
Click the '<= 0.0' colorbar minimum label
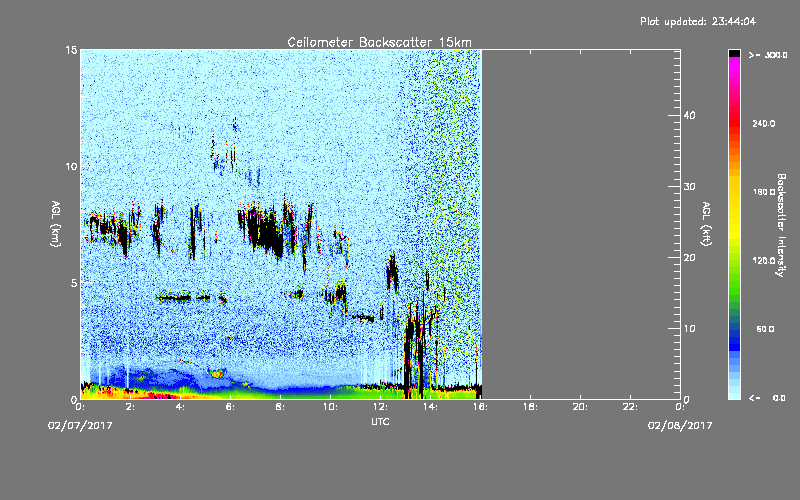(767, 398)
